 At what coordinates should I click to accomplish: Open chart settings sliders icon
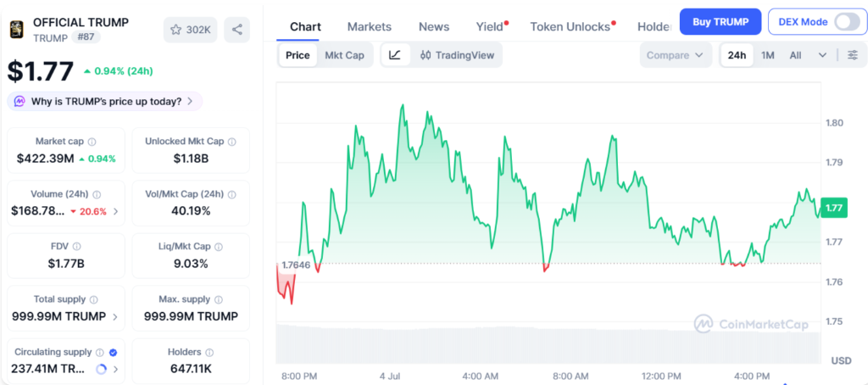[x=853, y=55]
